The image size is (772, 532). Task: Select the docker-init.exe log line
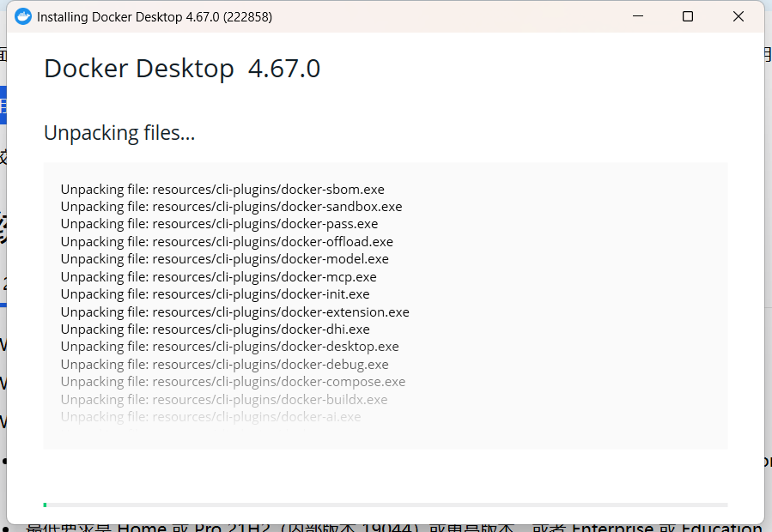pyautogui.click(x=216, y=294)
